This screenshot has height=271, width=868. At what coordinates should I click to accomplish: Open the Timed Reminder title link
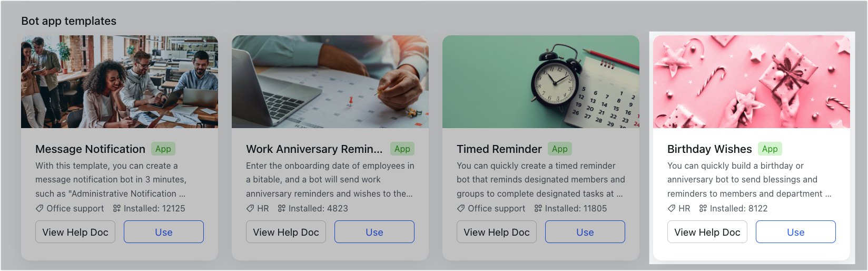[499, 149]
